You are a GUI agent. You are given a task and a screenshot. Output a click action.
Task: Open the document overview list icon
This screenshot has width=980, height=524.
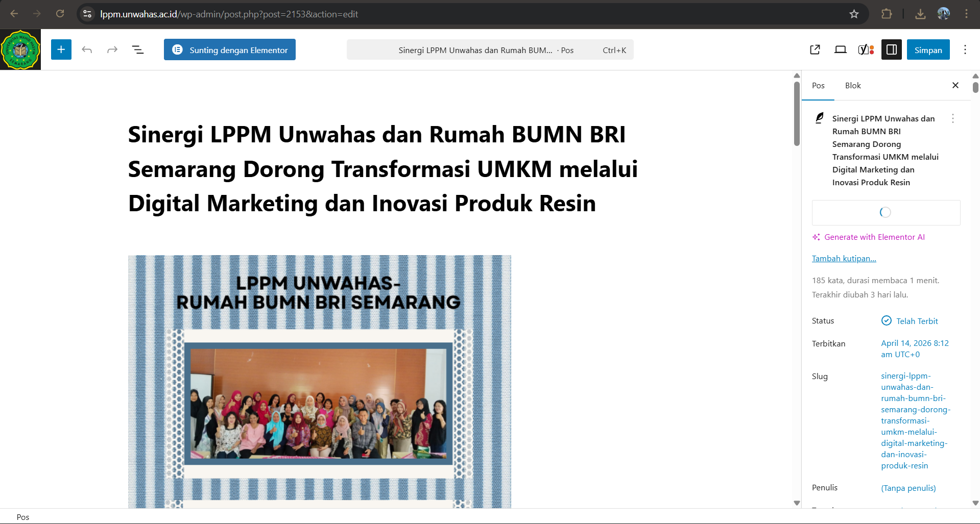[138, 49]
